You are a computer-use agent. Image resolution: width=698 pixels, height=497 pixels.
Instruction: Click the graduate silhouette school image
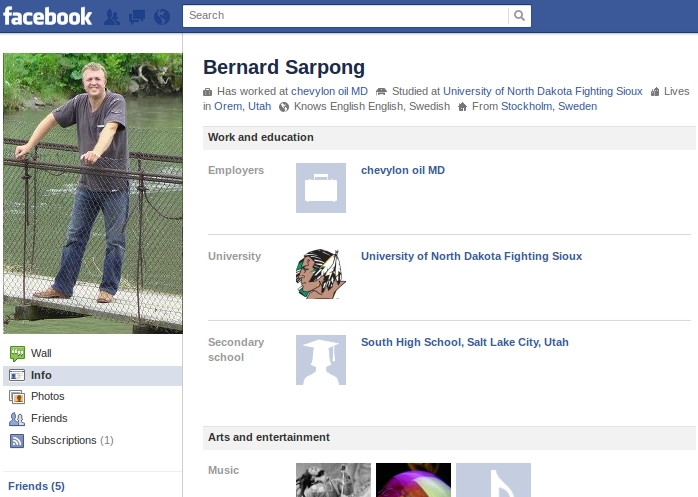point(321,360)
